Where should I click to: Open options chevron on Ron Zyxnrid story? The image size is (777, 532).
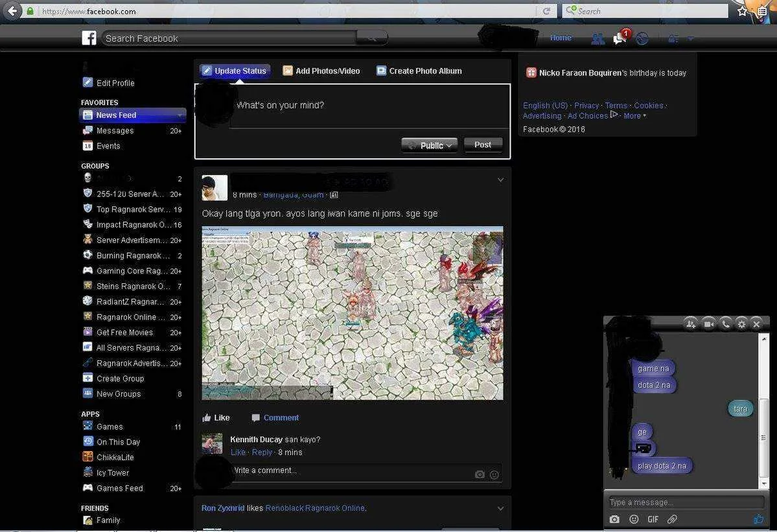pyautogui.click(x=500, y=508)
